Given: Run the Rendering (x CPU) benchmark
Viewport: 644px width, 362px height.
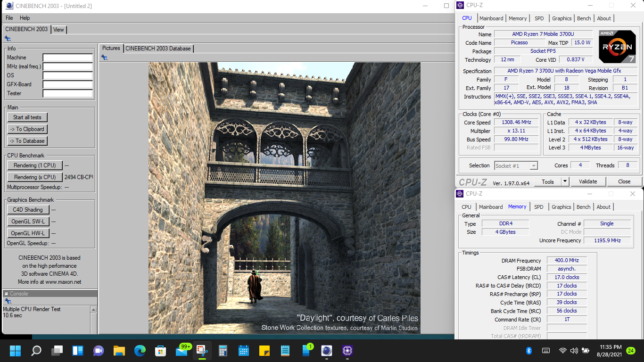Looking at the screenshot, I should click(34, 177).
